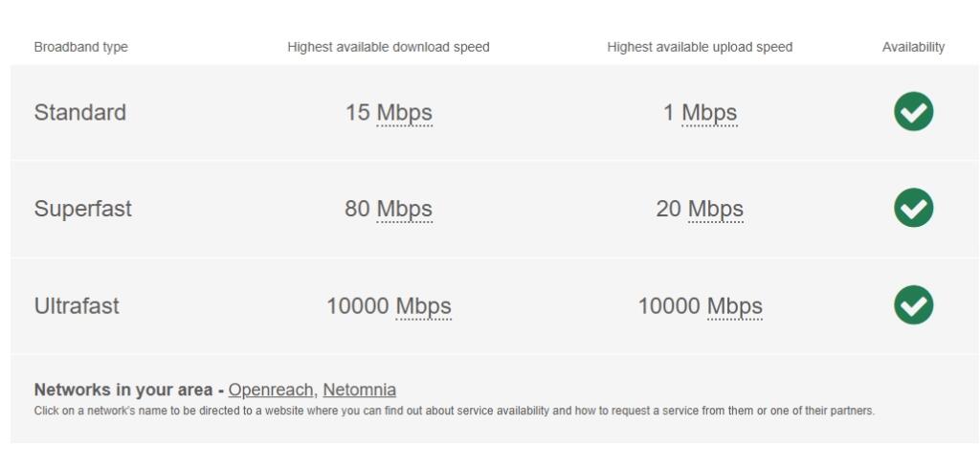This screenshot has height=469, width=980.
Task: Select the Standard broadband type label
Action: (x=80, y=113)
